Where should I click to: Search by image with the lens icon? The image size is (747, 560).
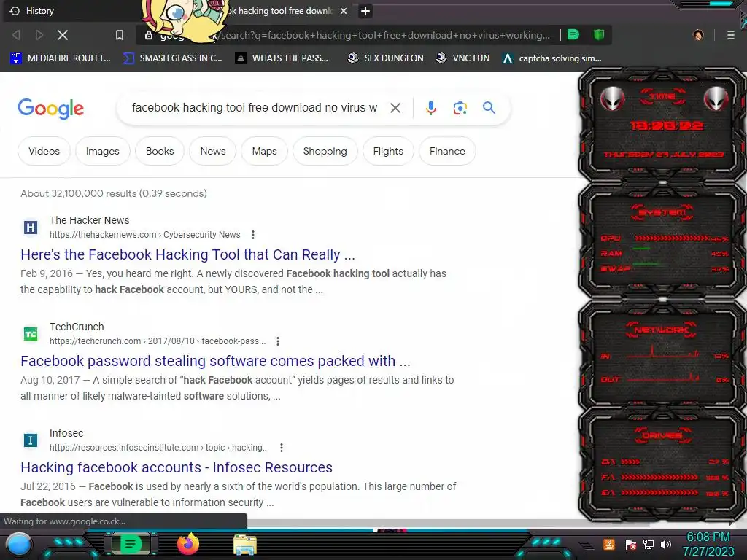coord(460,108)
